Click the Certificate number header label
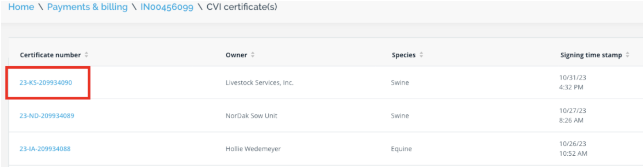This screenshot has width=644, height=167. (x=50, y=55)
